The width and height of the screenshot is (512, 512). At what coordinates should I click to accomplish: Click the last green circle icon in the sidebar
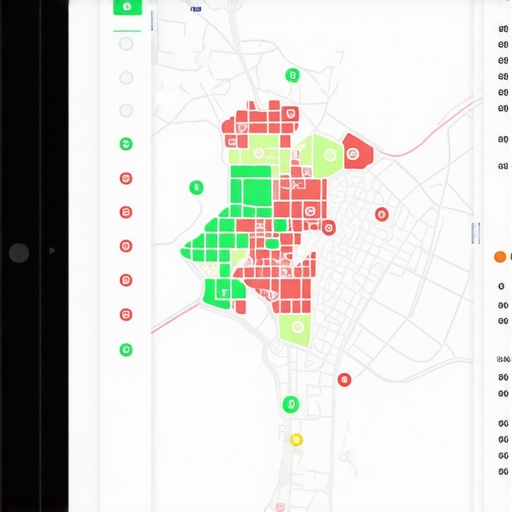pyautogui.click(x=126, y=350)
